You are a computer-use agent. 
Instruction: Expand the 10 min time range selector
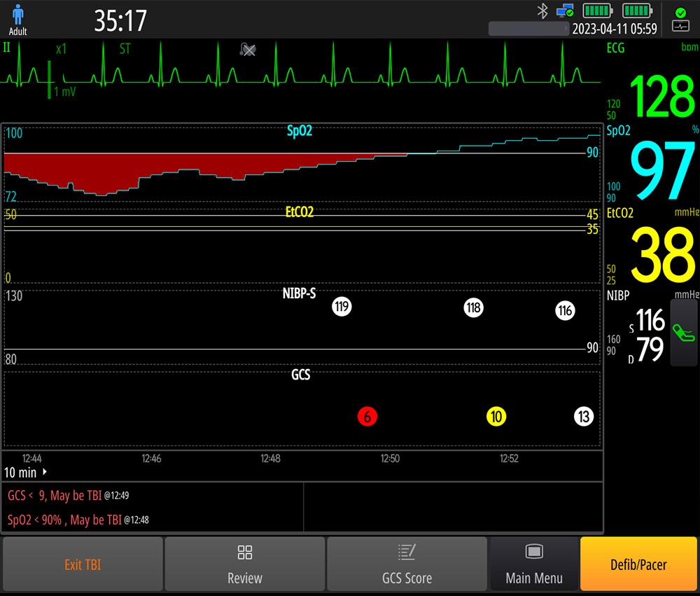(27, 473)
